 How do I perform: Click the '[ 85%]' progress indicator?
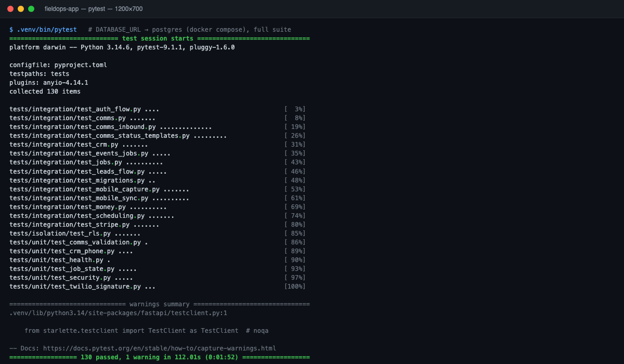point(295,233)
